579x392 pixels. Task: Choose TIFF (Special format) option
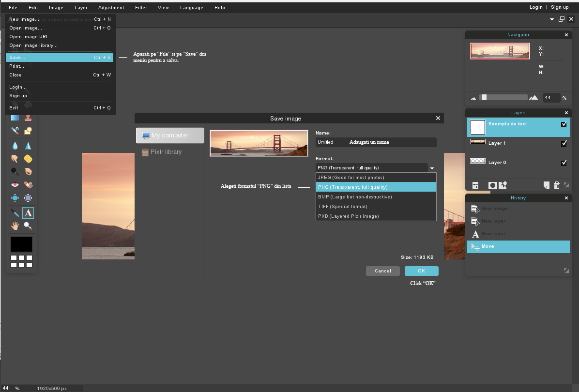(376, 207)
